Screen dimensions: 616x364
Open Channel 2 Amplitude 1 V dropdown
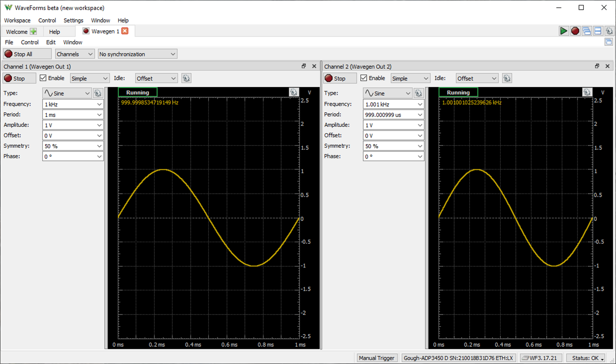coord(393,125)
